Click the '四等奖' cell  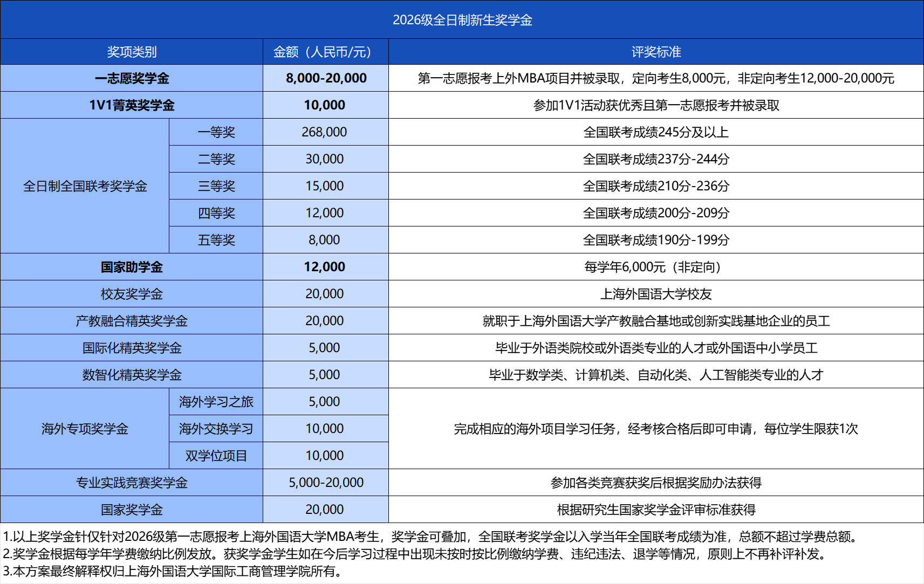(x=216, y=213)
